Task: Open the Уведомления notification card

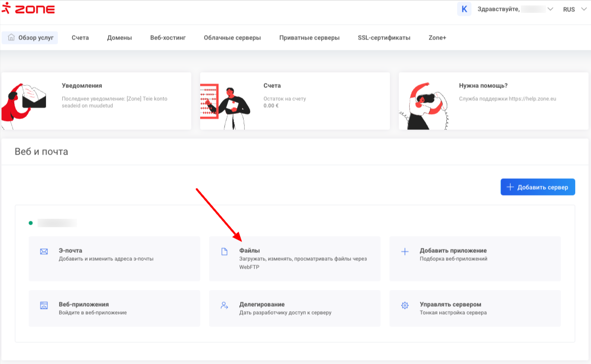Action: (96, 101)
